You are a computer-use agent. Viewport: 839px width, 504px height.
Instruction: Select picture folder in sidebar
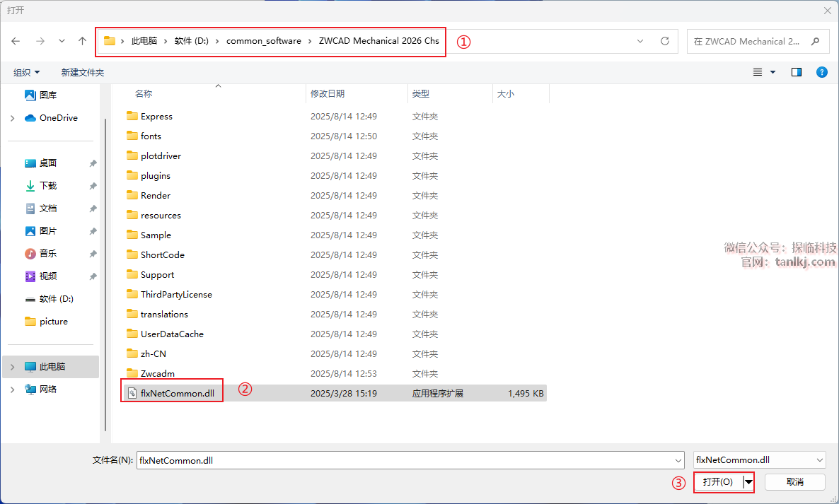pos(47,321)
